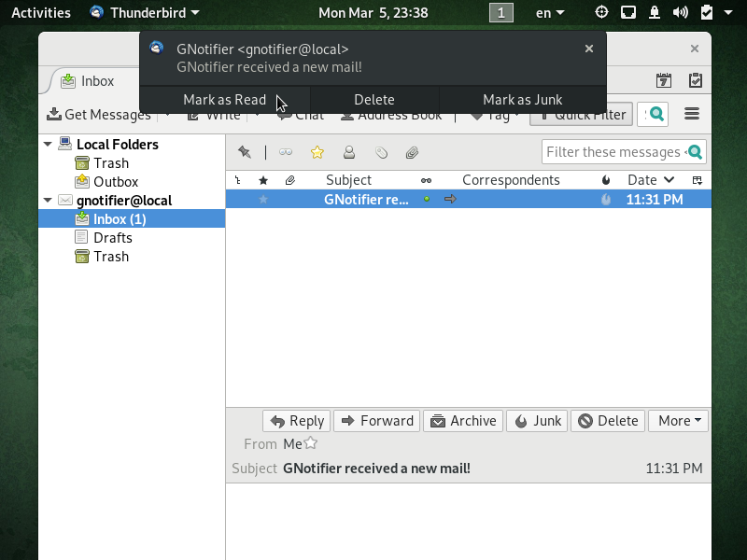Click Forward button
The height and width of the screenshot is (560, 747).
377,421
